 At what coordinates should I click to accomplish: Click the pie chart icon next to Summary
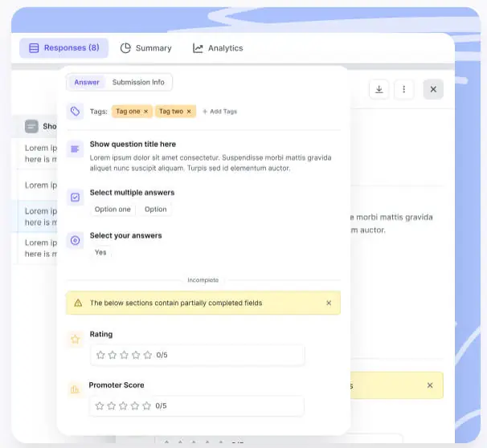125,48
